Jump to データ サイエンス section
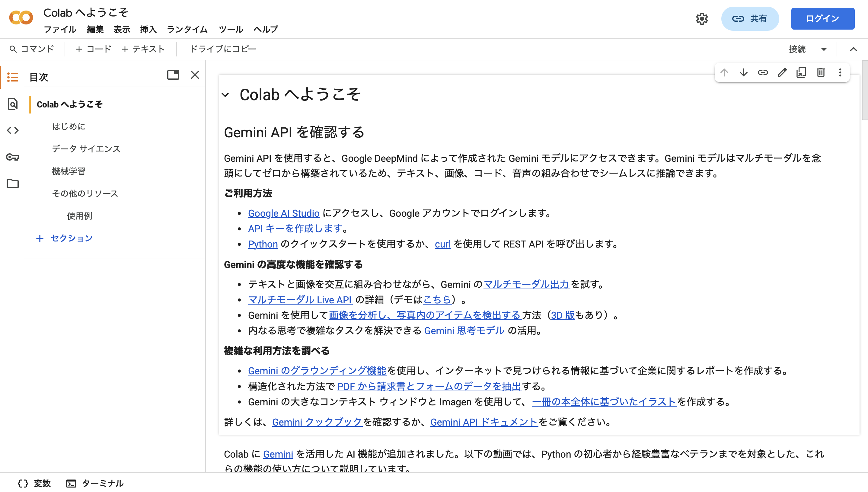868x492 pixels. [x=86, y=149]
